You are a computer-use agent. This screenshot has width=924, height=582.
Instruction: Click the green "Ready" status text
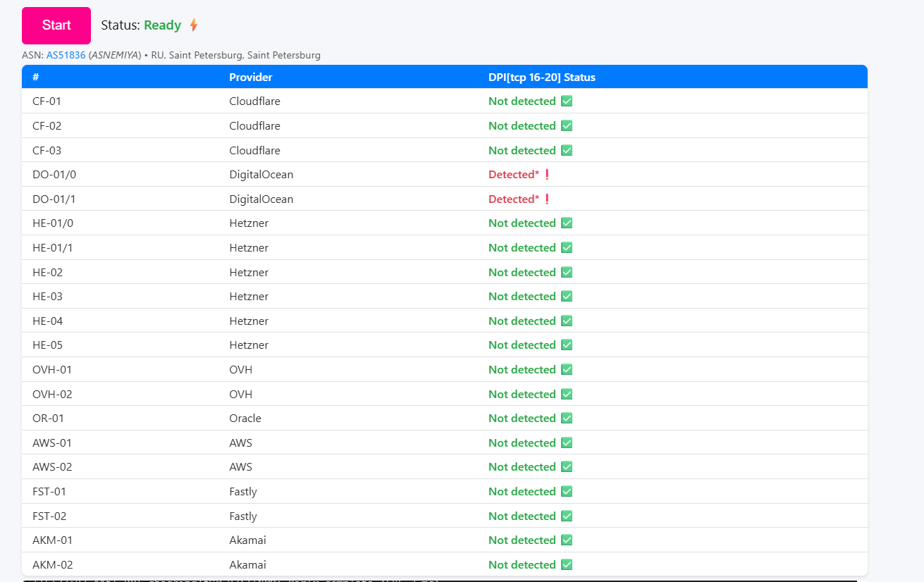click(163, 25)
